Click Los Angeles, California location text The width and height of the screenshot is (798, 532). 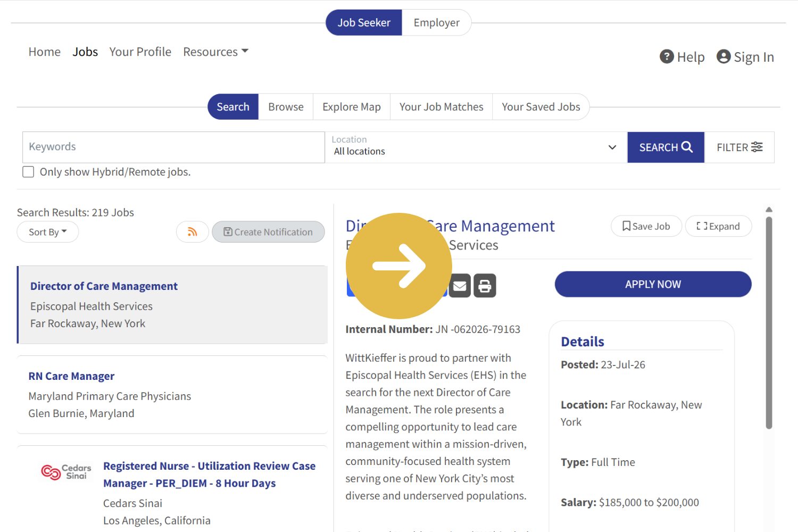click(x=157, y=520)
